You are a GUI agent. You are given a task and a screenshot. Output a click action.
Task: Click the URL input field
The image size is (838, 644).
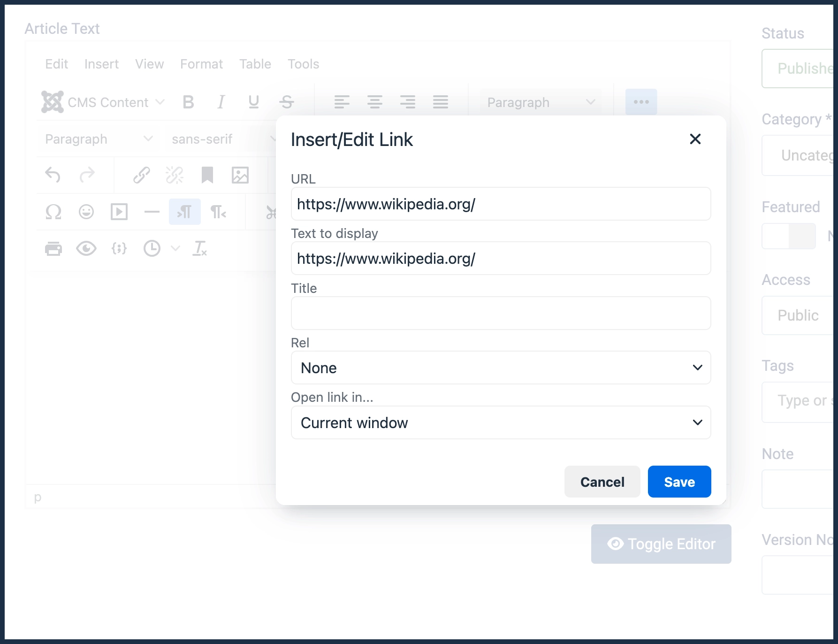[501, 204]
